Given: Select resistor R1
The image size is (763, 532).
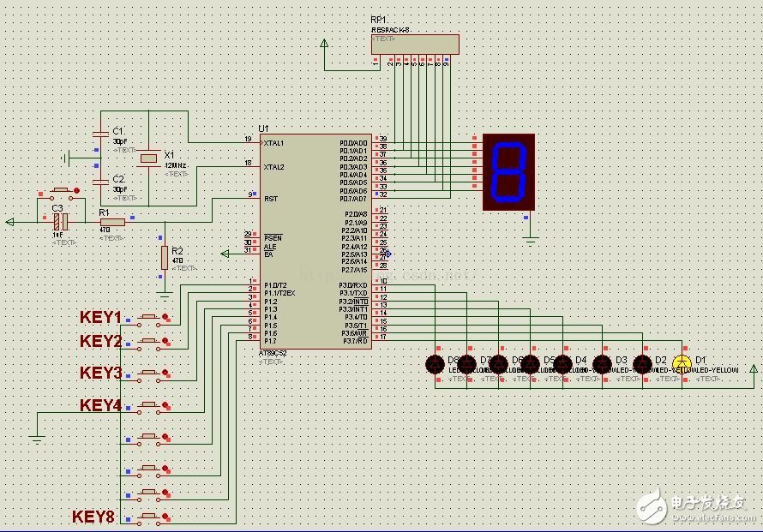Looking at the screenshot, I should 112,222.
